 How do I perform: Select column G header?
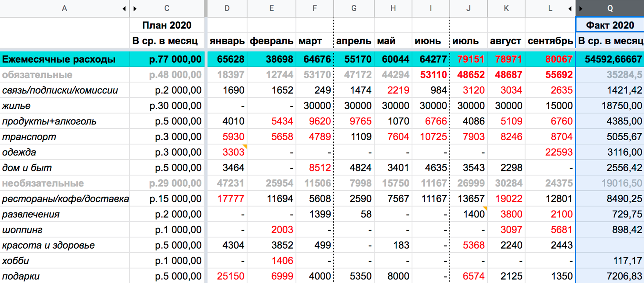[354, 8]
